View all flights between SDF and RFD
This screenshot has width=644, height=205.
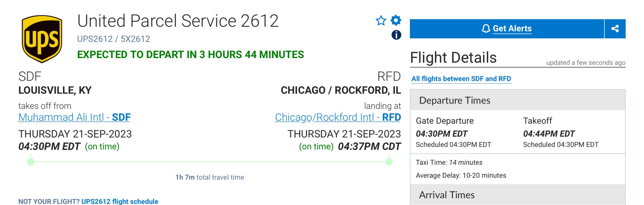point(461,79)
